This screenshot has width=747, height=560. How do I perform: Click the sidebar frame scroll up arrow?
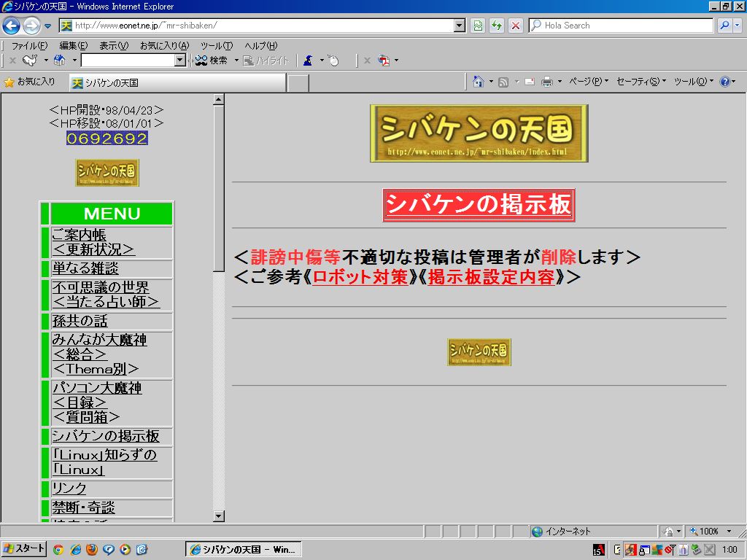(219, 99)
